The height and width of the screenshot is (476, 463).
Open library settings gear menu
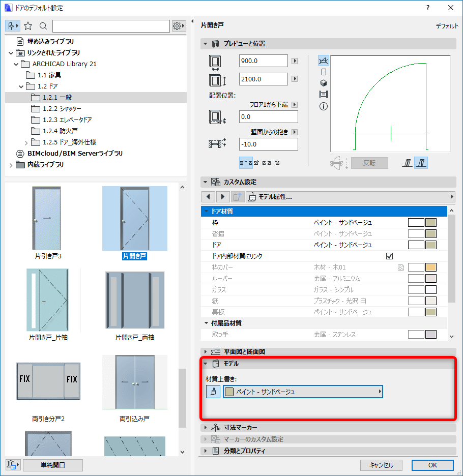coord(179,26)
